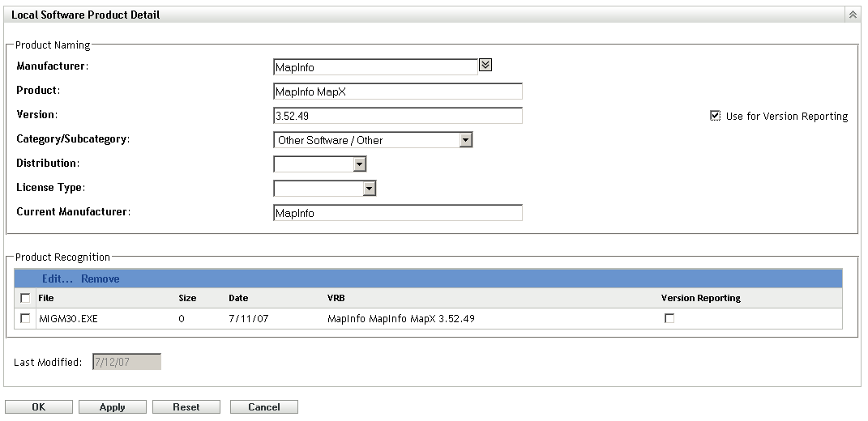Click the Product field with MapInfo MapX
This screenshot has height=421, width=868.
(x=397, y=91)
